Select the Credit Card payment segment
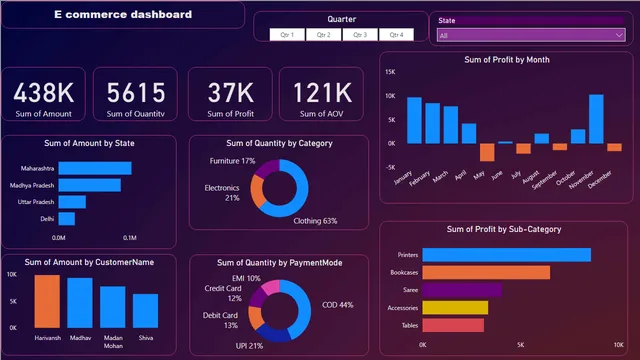Viewport: 640px width, 360px height. click(257, 298)
